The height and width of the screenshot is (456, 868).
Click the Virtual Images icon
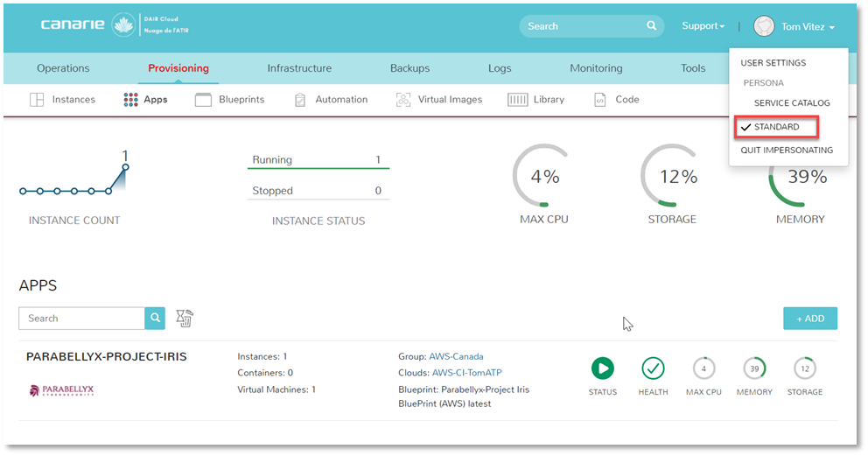[x=403, y=100]
